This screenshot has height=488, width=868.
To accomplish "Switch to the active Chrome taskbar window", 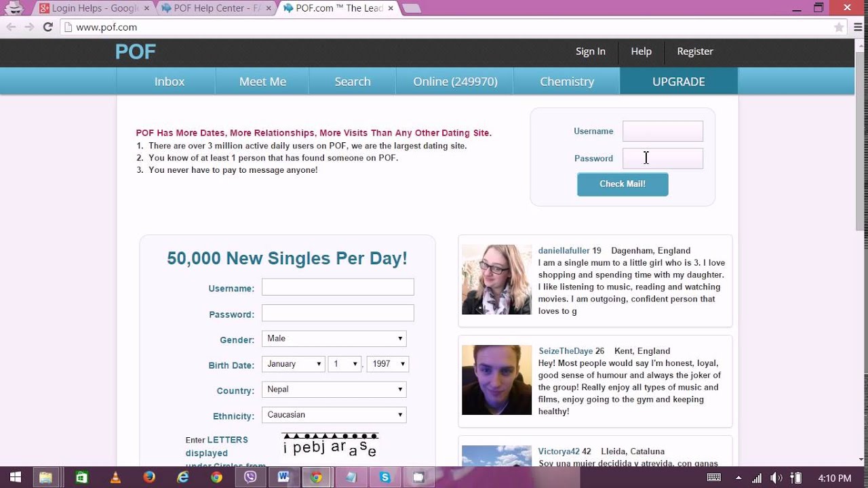I will click(317, 478).
